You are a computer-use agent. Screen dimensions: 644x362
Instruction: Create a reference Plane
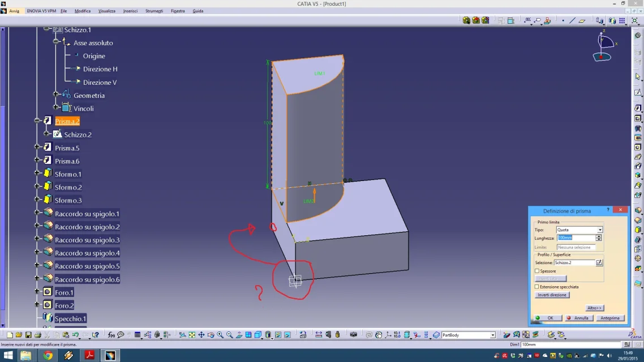point(582,20)
